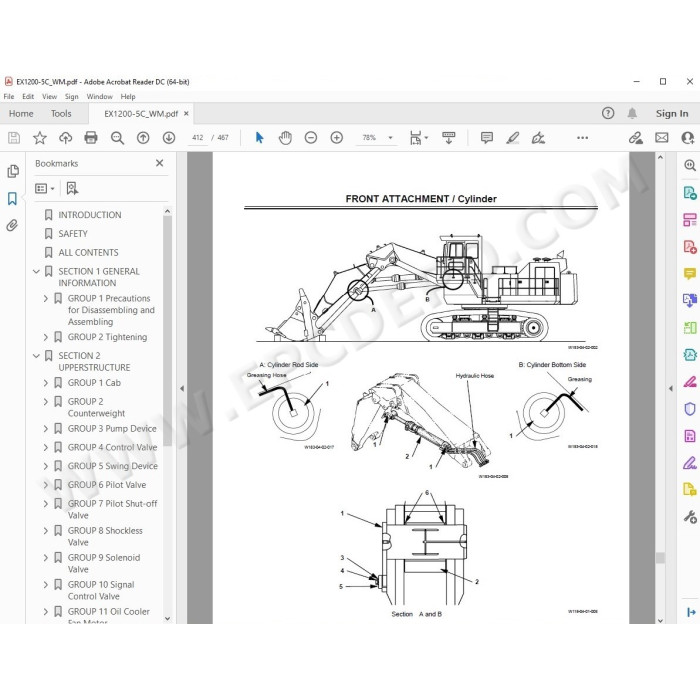
Task: Expand GROUP 1 Cab bookmark
Action: pos(46,383)
